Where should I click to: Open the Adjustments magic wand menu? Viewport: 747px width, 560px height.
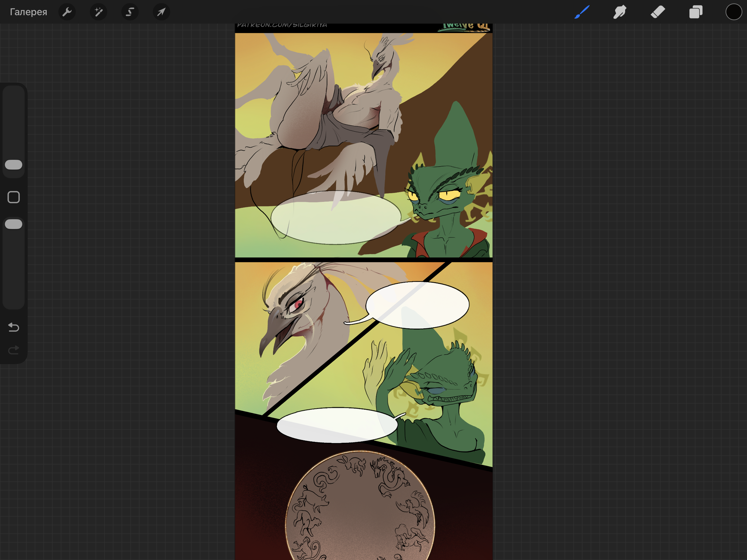98,12
